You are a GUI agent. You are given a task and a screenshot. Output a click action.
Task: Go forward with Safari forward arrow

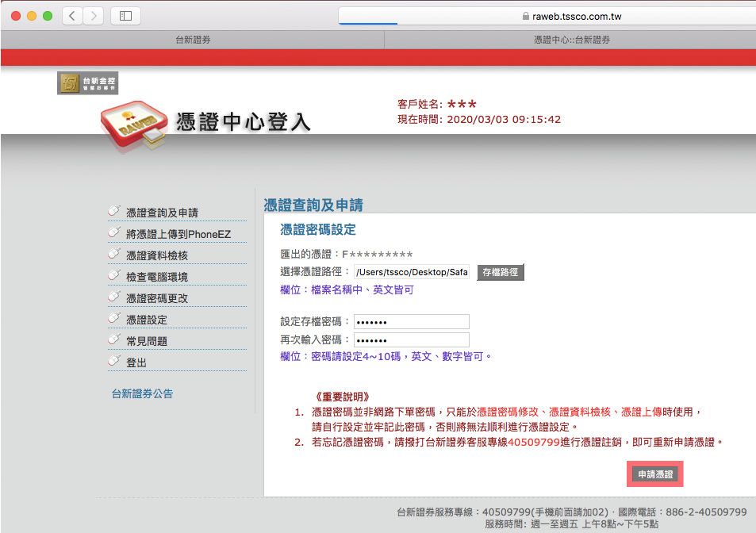(94, 16)
